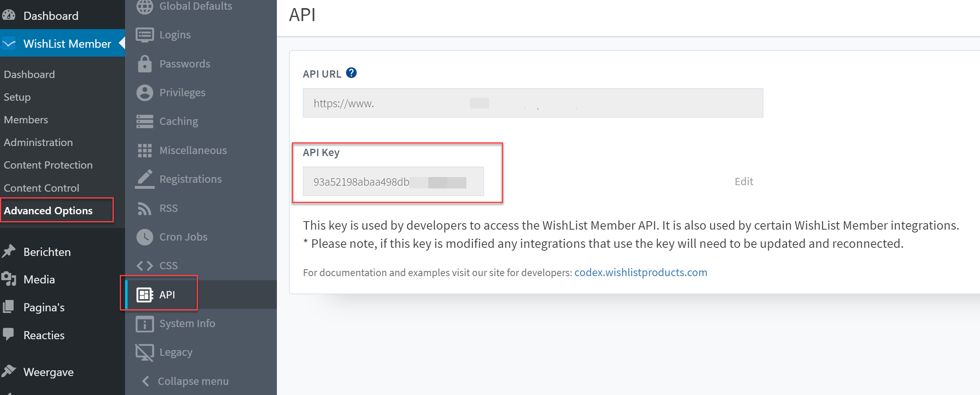
Task: Open the Administration submenu item
Action: (38, 142)
